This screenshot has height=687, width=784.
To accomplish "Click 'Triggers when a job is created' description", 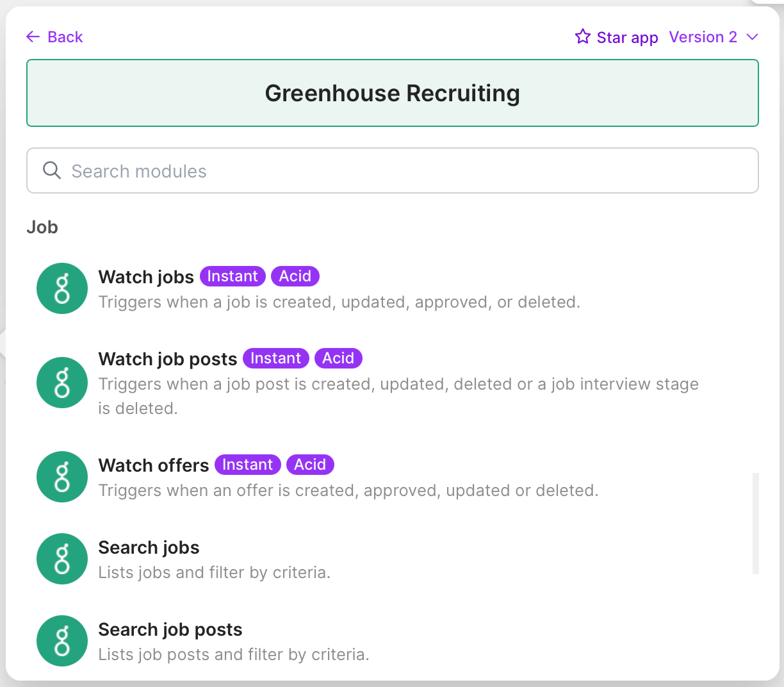I will point(339,302).
